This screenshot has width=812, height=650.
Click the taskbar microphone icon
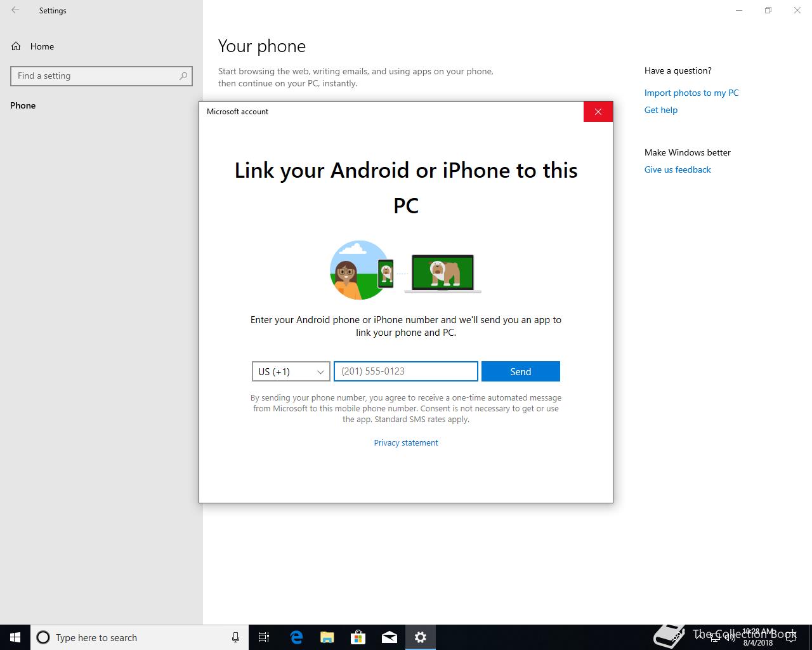[235, 637]
